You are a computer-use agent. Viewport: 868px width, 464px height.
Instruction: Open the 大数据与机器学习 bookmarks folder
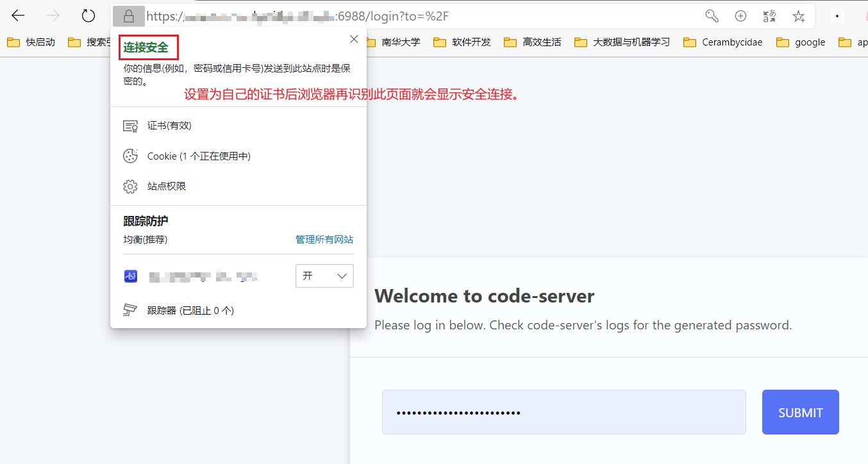pyautogui.click(x=622, y=42)
